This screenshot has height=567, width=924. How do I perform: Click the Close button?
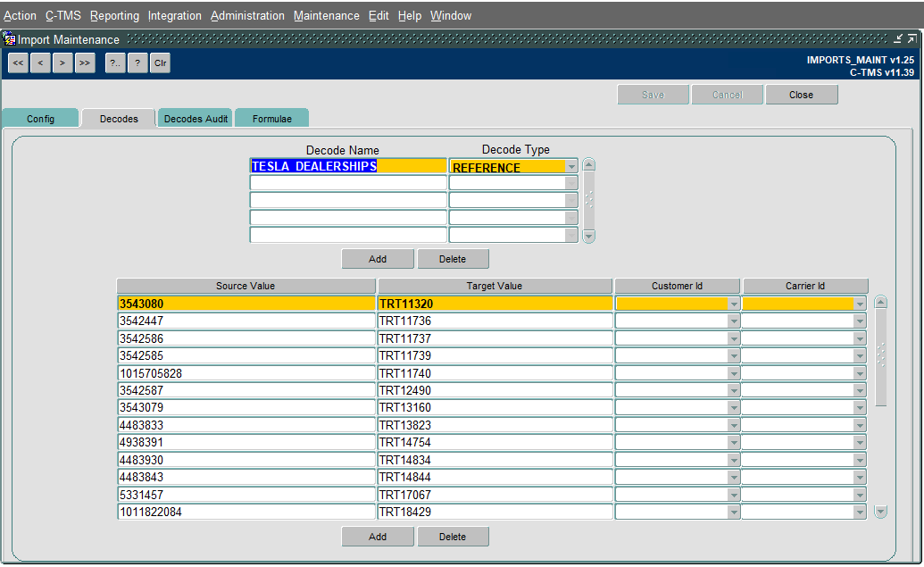802,95
